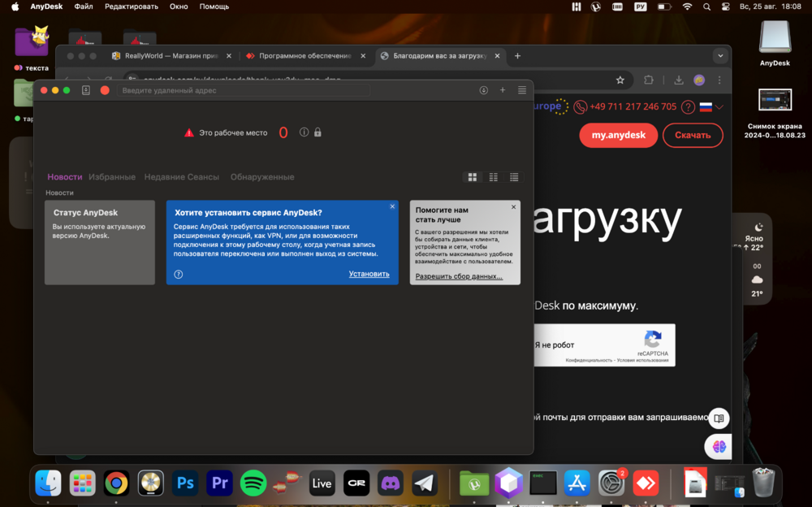
Task: Open the App Store from the Dock
Action: pyautogui.click(x=577, y=483)
